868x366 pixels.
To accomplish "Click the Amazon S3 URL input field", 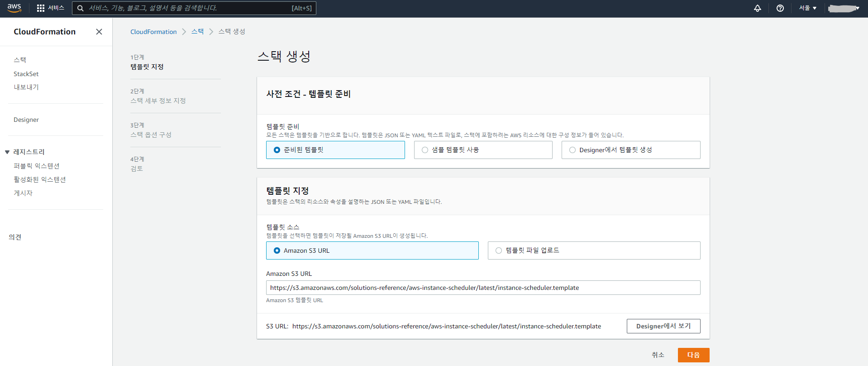I will tap(483, 288).
